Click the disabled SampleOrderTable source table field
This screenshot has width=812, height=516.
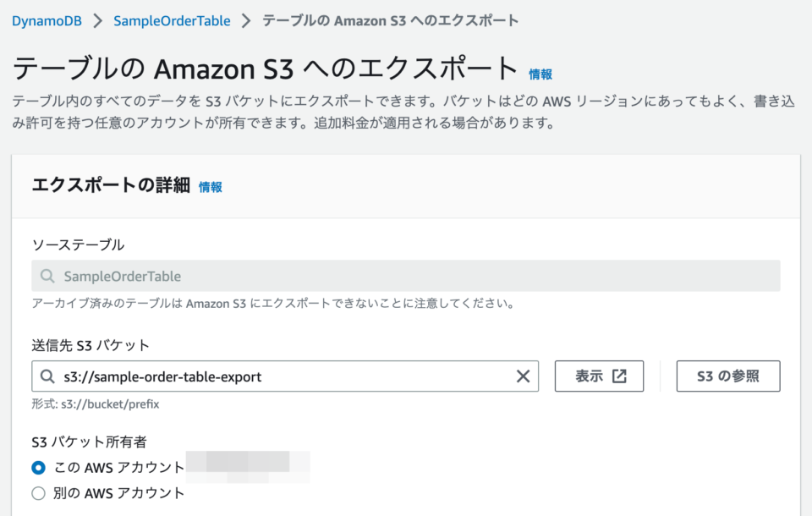[x=406, y=277]
